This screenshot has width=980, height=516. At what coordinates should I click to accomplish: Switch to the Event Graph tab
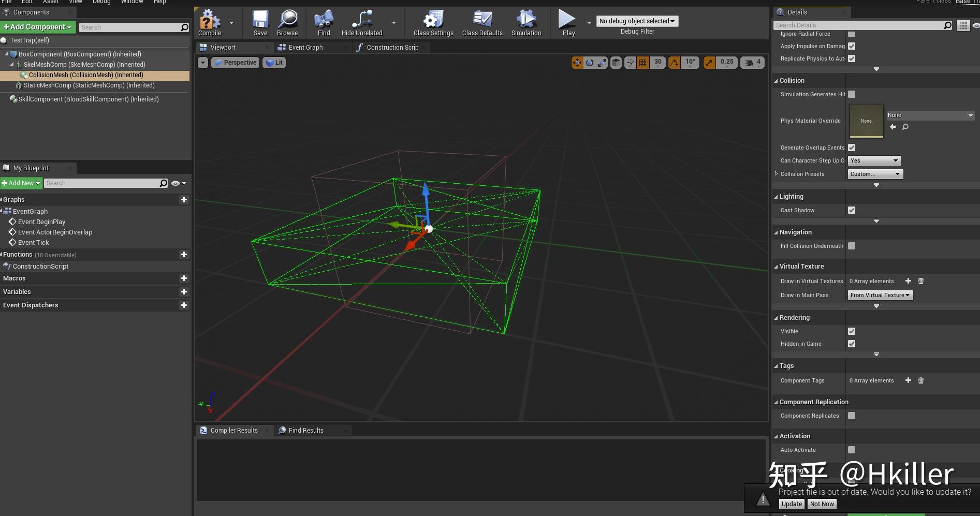click(x=305, y=47)
